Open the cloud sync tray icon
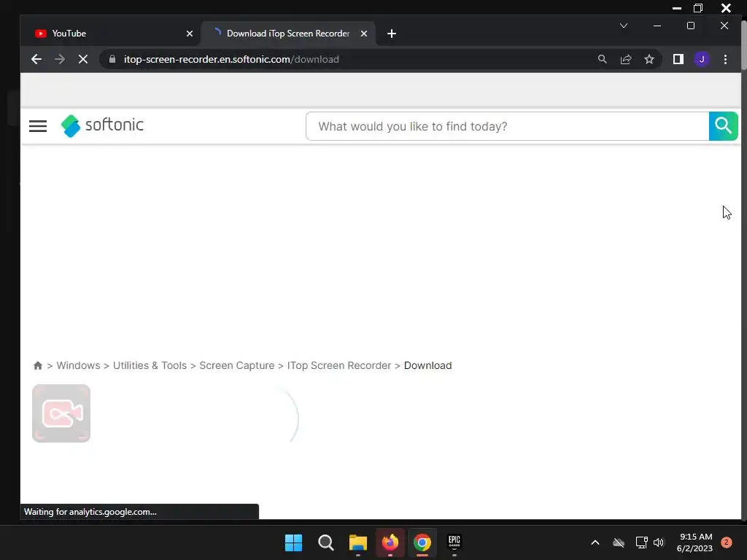Screen dimensions: 747x560 (x=619, y=542)
